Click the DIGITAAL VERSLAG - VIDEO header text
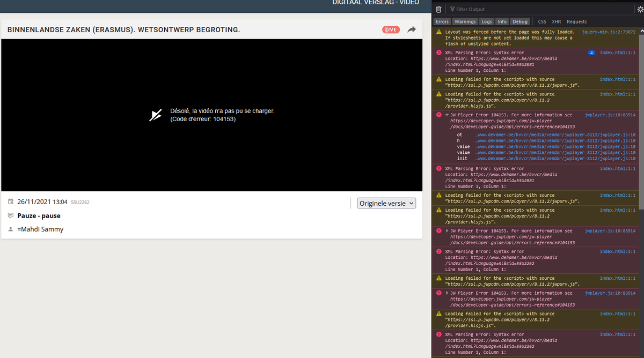 (x=376, y=3)
